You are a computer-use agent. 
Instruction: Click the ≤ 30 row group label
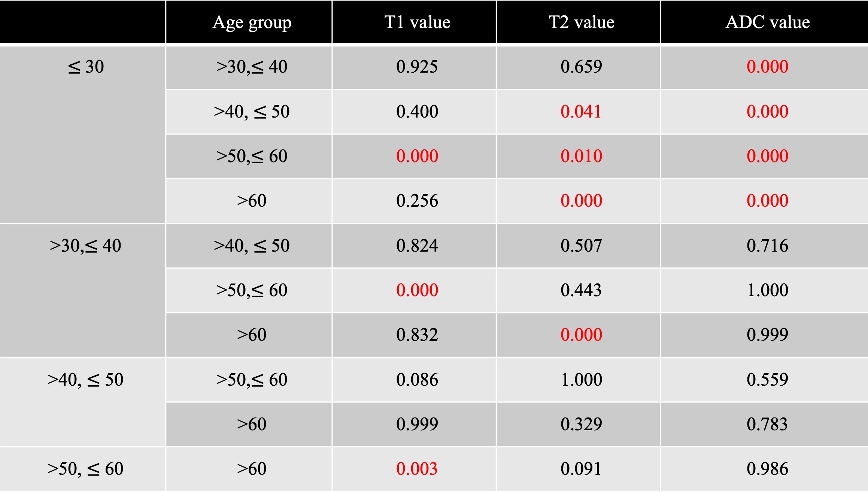coord(86,67)
